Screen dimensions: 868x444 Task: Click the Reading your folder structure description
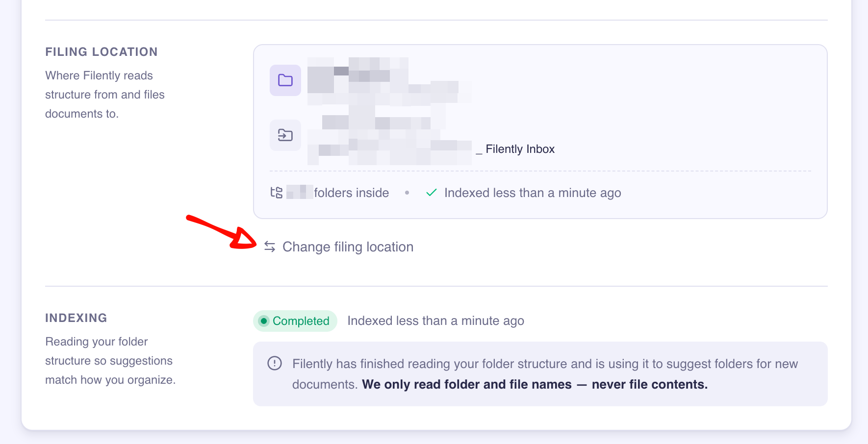pyautogui.click(x=110, y=361)
